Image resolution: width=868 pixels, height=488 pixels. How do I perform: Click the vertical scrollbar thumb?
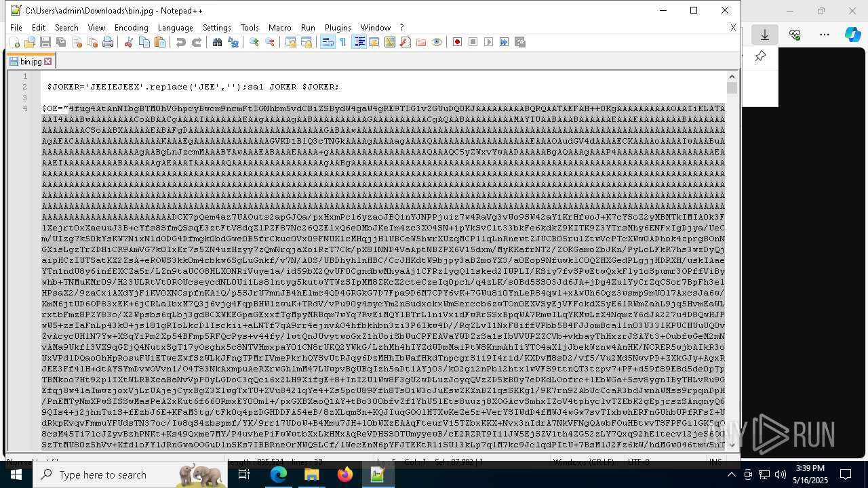click(x=732, y=88)
